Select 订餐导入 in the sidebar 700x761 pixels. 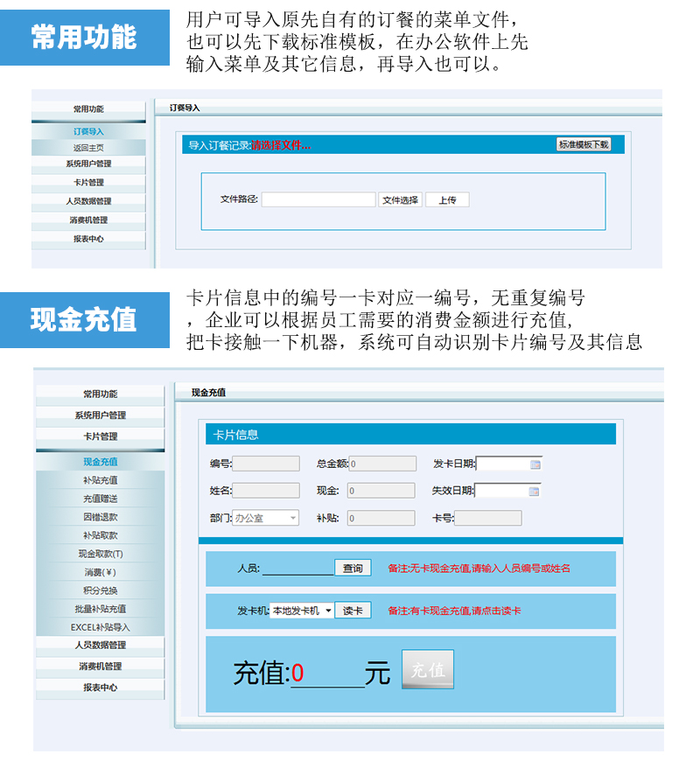pos(88,131)
